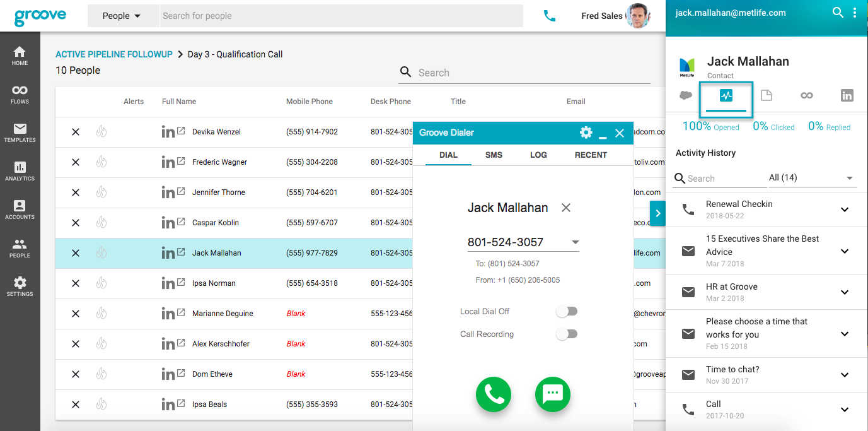Click the search magnifier in contact panel header
The height and width of the screenshot is (431, 868).
click(838, 12)
